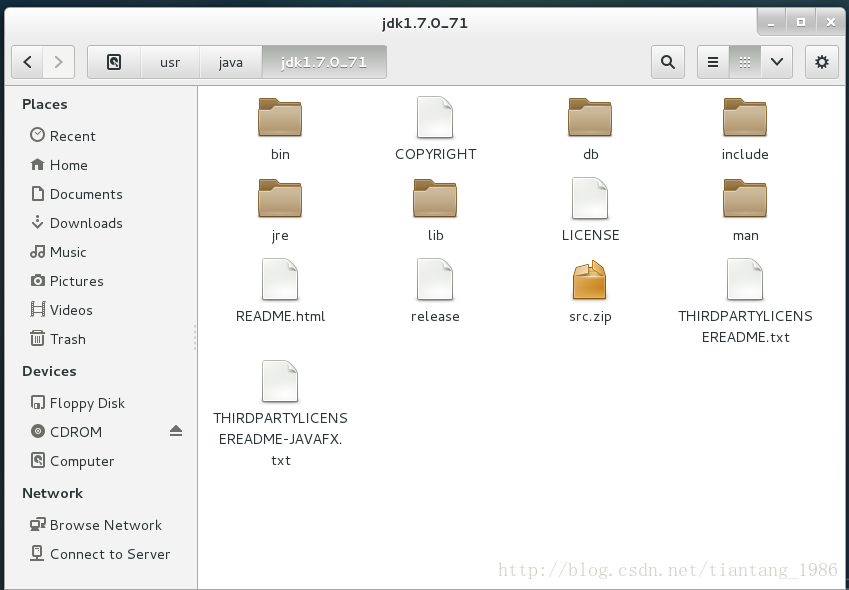The width and height of the screenshot is (849, 590).
Task: Switch to grid icon view
Action: tap(745, 62)
